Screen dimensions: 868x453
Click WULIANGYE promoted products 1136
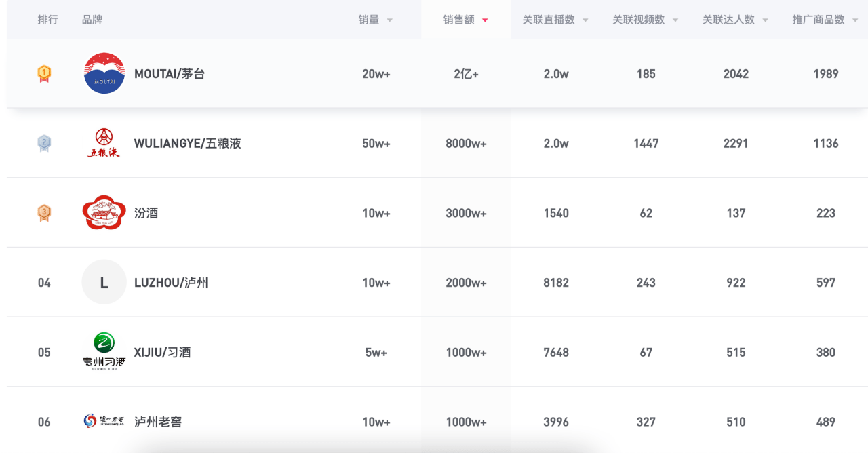pos(826,144)
